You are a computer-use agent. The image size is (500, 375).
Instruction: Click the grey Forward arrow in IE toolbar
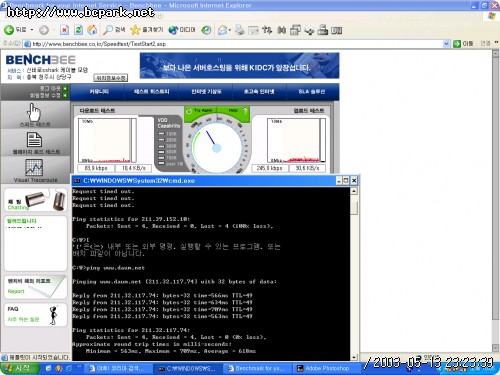44,30
